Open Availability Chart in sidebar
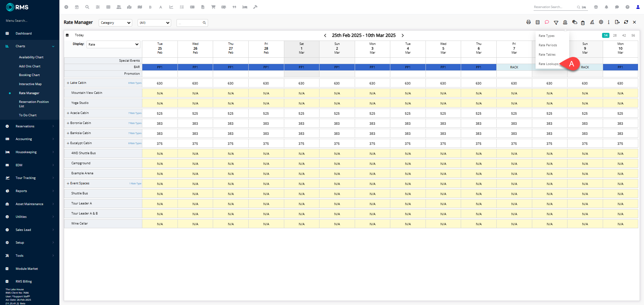Screen dimensions: 644x305 (31, 57)
